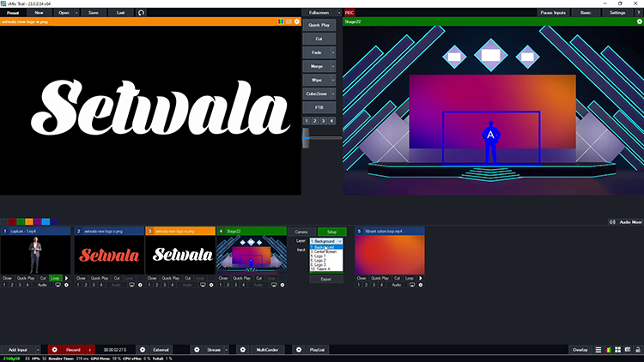
Task: Open Output window gear for Stage22
Action: pos(639,21)
